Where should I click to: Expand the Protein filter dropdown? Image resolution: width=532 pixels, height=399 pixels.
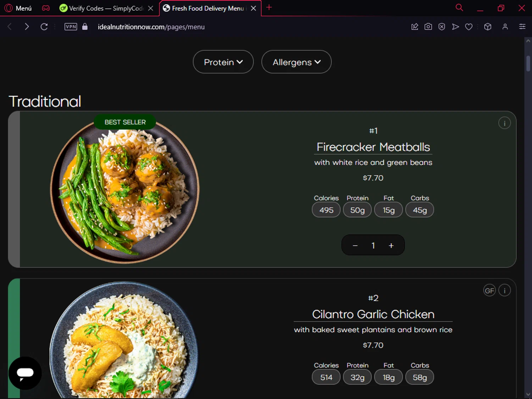click(223, 62)
